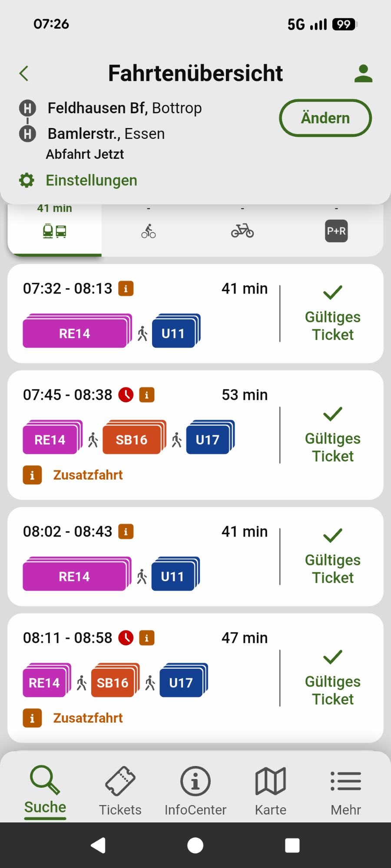Image resolution: width=391 pixels, height=868 pixels.
Task: Tap the red delay clock on the 07:45 trip
Action: (126, 395)
